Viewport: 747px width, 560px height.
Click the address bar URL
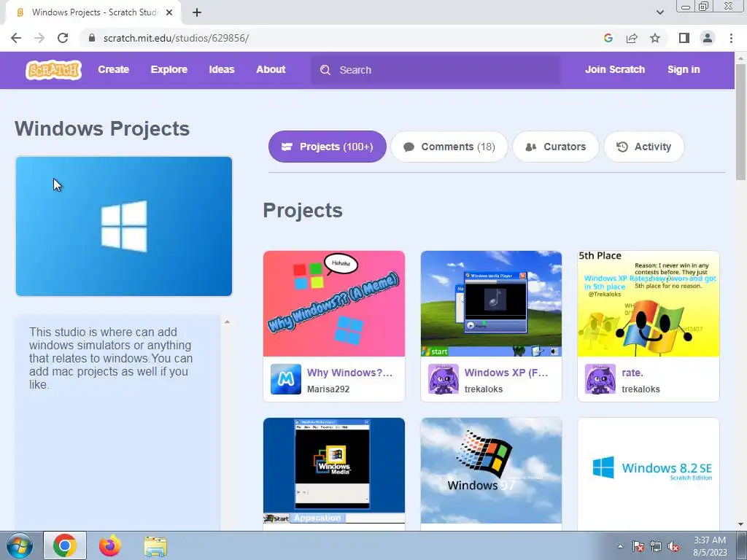176,38
